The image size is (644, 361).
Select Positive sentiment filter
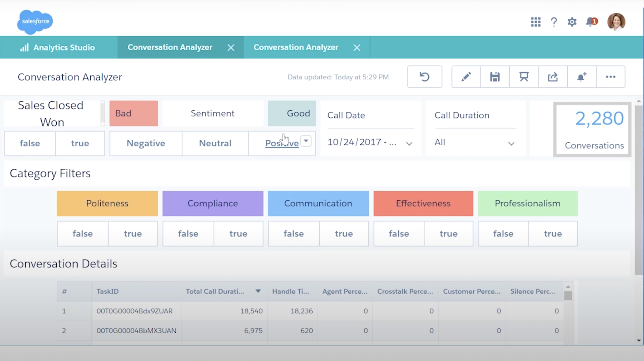(x=282, y=143)
